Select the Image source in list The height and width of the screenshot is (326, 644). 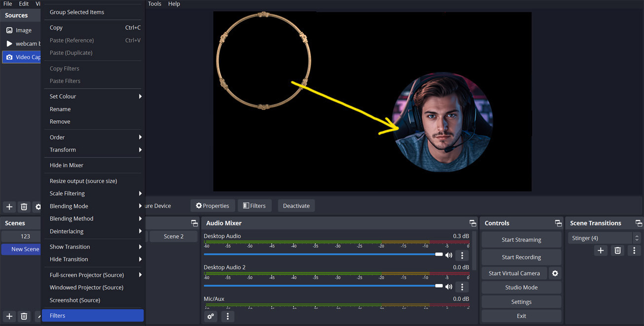pyautogui.click(x=23, y=30)
